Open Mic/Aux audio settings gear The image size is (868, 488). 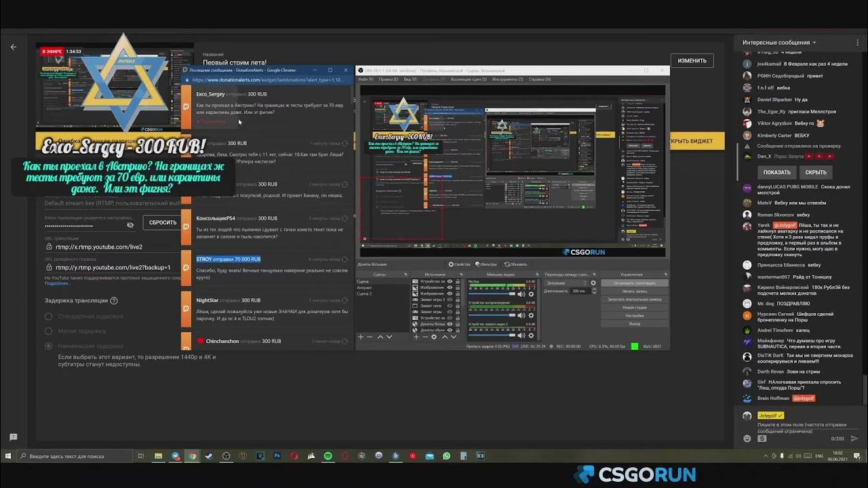click(x=531, y=294)
